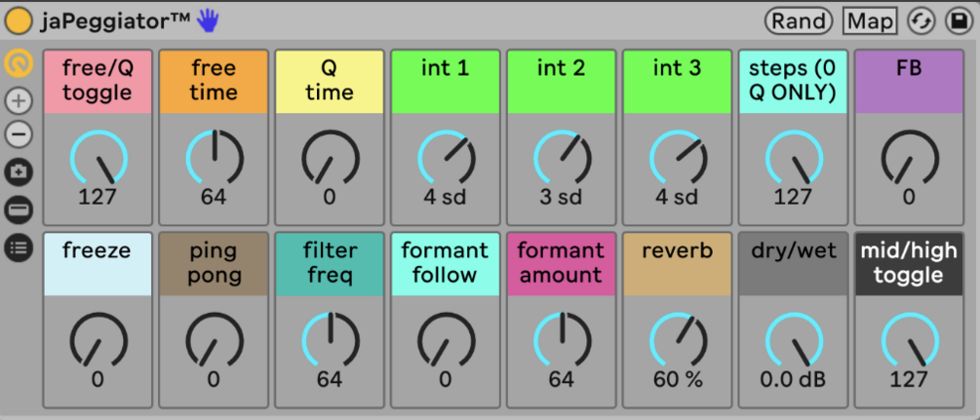Click the filter freq knob
The width and height of the screenshot is (980, 420).
tap(330, 341)
